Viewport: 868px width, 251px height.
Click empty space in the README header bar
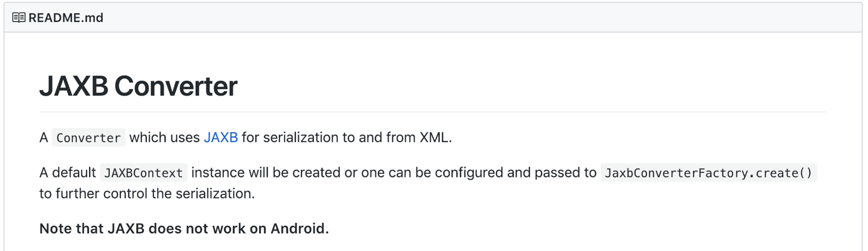tap(478, 18)
